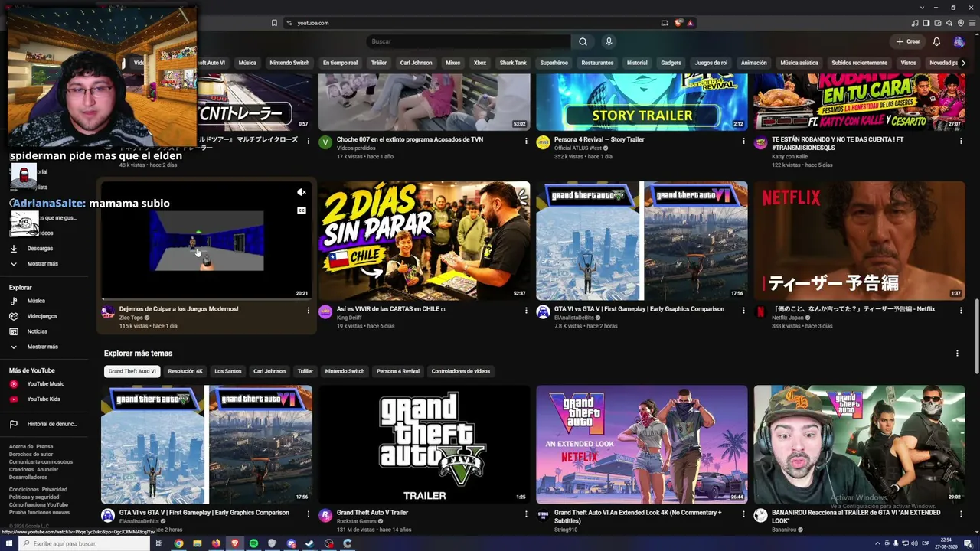Open more options for Explorar más temas
Image resolution: width=980 pixels, height=551 pixels.
pyautogui.click(x=957, y=354)
